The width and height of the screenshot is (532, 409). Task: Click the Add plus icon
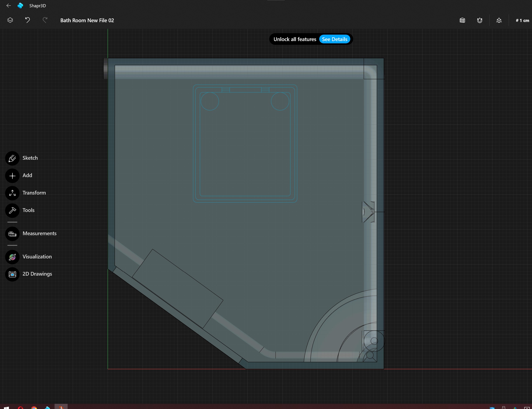pos(12,176)
